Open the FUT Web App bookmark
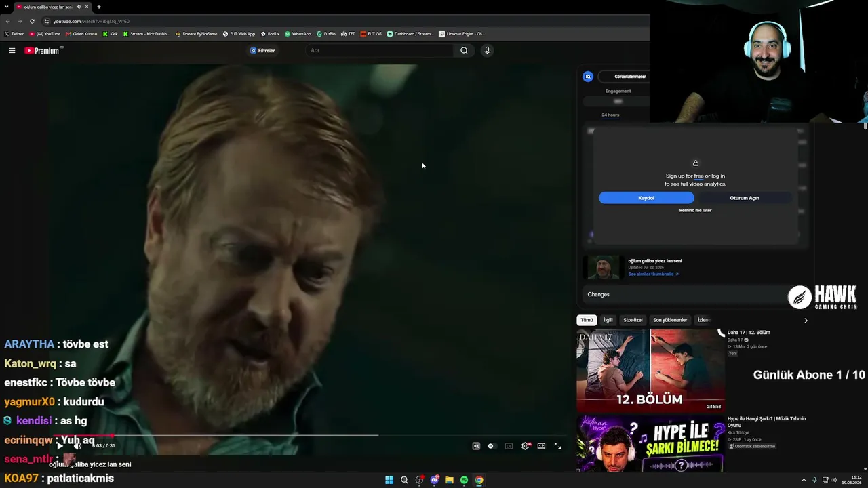Screen dimensions: 868x488 [x=239, y=34]
